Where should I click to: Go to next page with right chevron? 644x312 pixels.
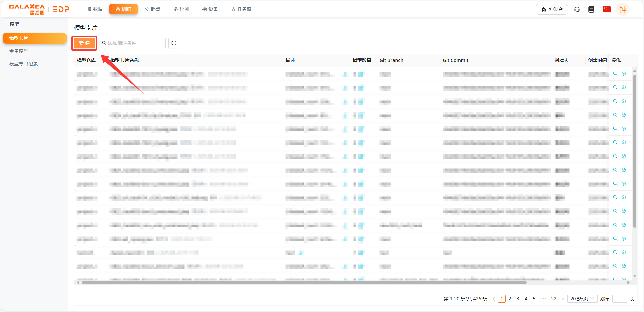point(563,299)
